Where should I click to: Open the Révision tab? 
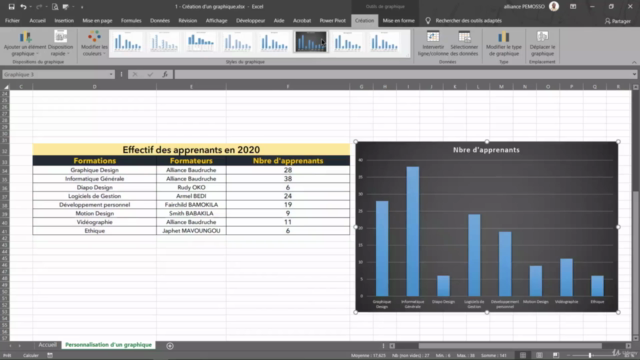(x=188, y=20)
